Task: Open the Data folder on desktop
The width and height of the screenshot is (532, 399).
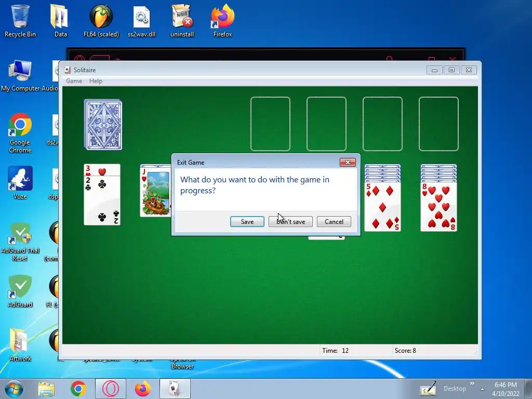Action: pyautogui.click(x=60, y=20)
